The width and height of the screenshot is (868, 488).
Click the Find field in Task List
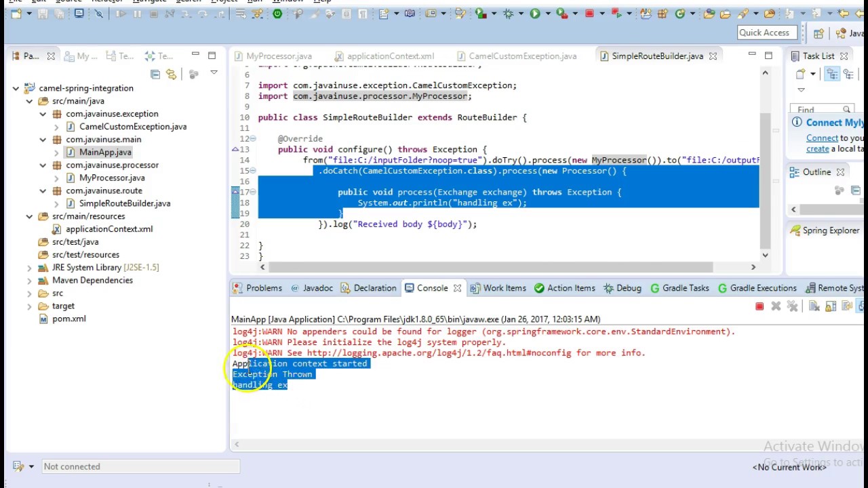(x=822, y=109)
